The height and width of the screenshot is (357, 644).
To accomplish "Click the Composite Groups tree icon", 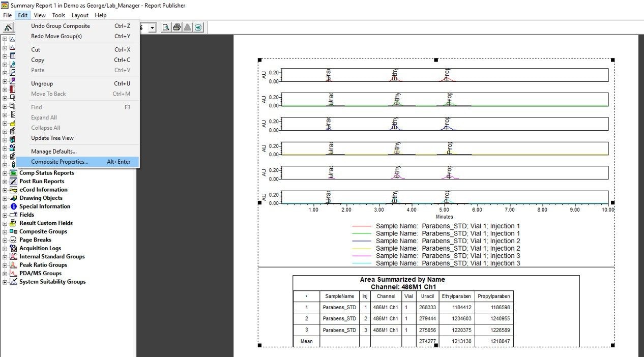I will coord(13,231).
